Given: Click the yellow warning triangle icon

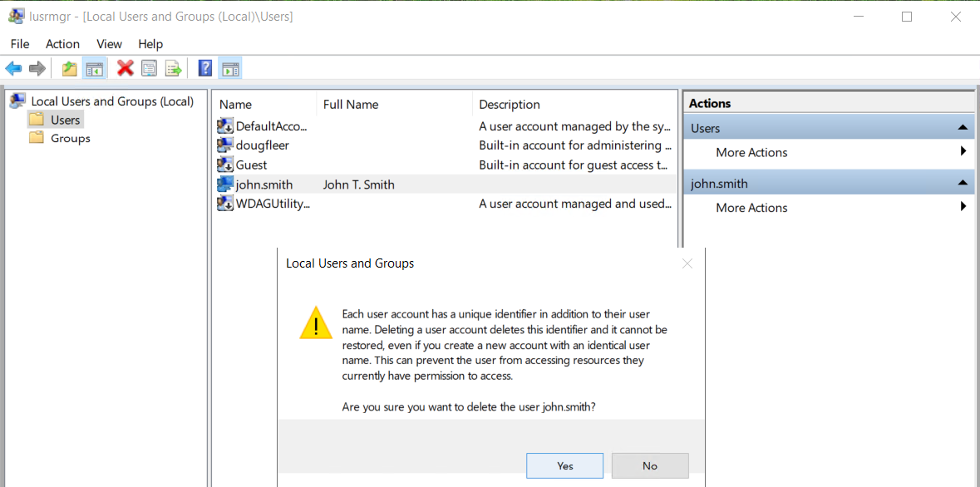Looking at the screenshot, I should 316,323.
